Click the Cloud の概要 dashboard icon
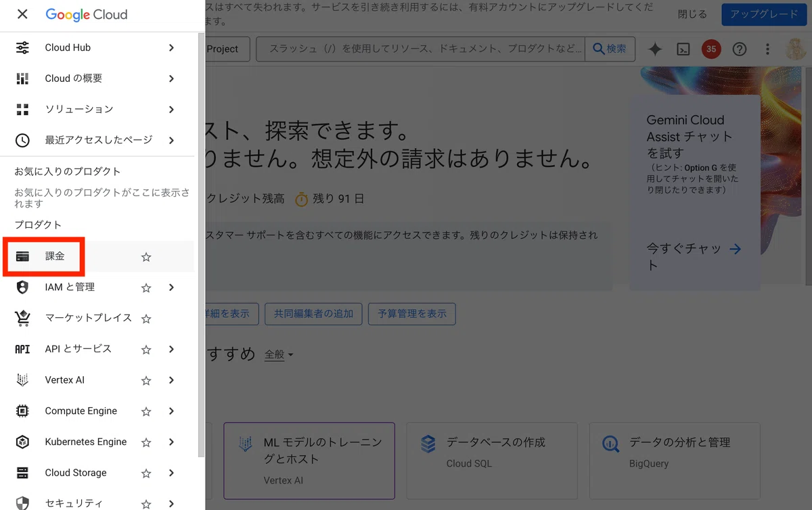812x510 pixels. (x=22, y=78)
